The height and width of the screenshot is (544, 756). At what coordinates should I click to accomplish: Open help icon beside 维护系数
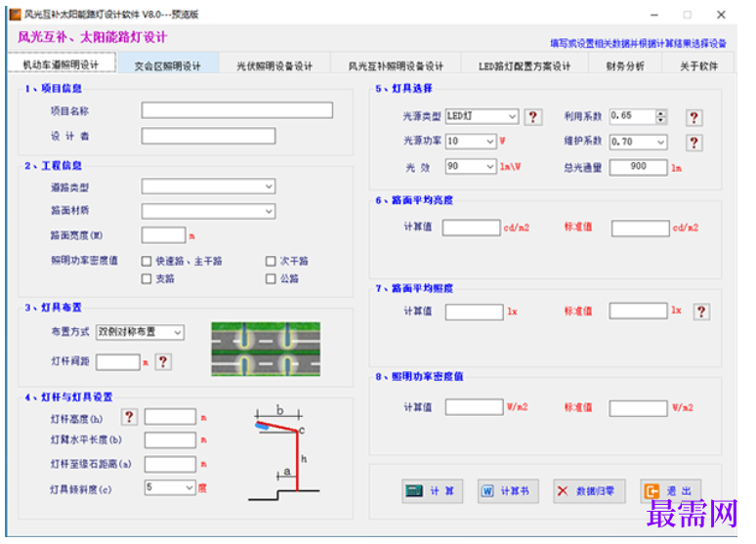coord(693,143)
